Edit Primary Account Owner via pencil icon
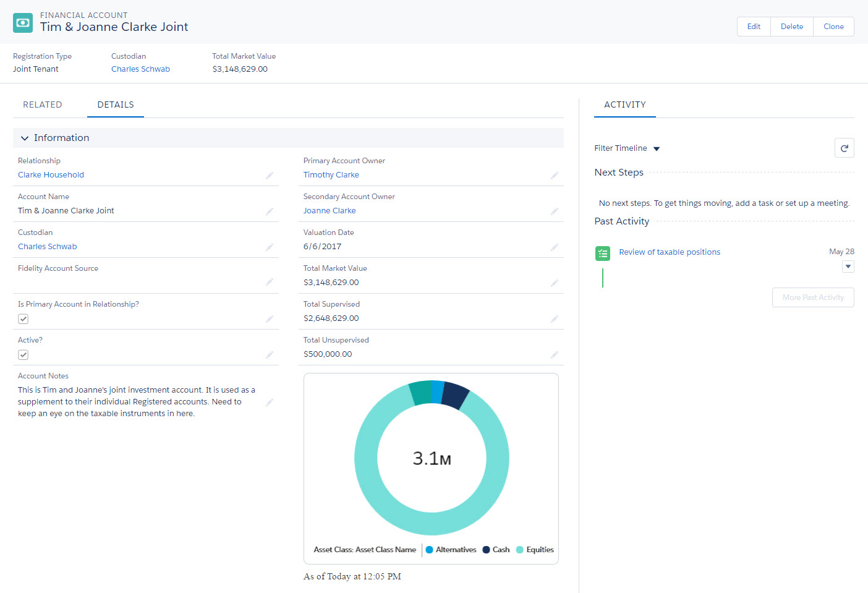Image resolution: width=868 pixels, height=593 pixels. pyautogui.click(x=555, y=176)
